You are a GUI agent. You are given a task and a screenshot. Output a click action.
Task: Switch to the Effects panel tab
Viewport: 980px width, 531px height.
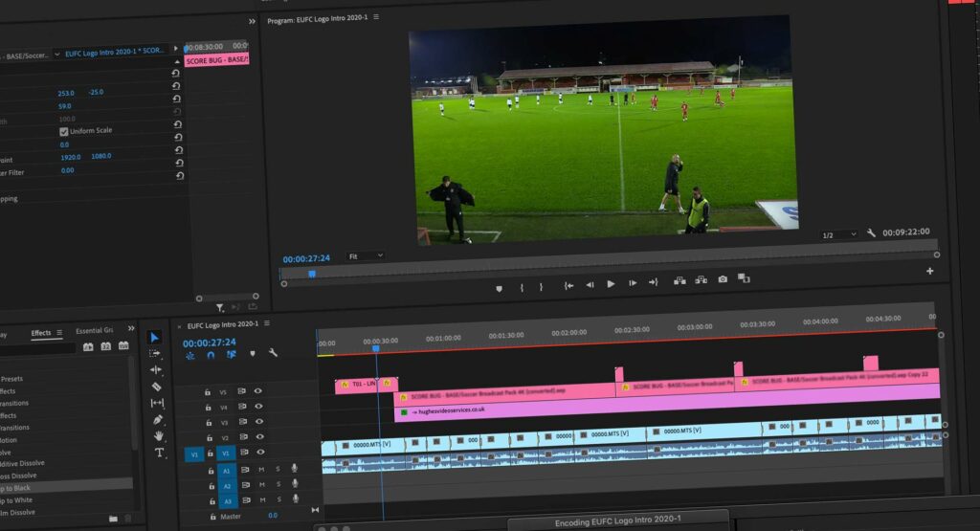tap(41, 333)
